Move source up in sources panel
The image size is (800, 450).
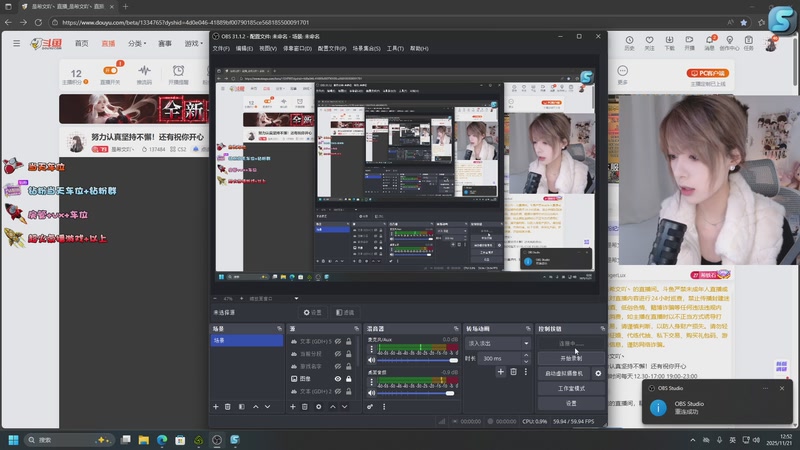point(333,407)
